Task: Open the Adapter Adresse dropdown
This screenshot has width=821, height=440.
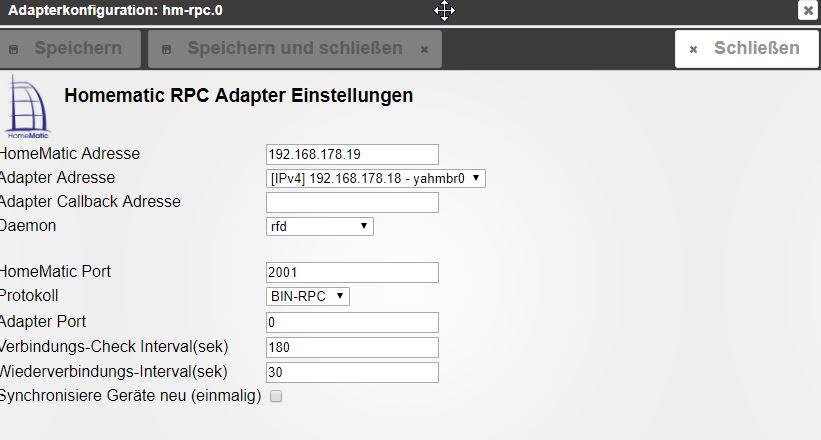Action: [375, 179]
